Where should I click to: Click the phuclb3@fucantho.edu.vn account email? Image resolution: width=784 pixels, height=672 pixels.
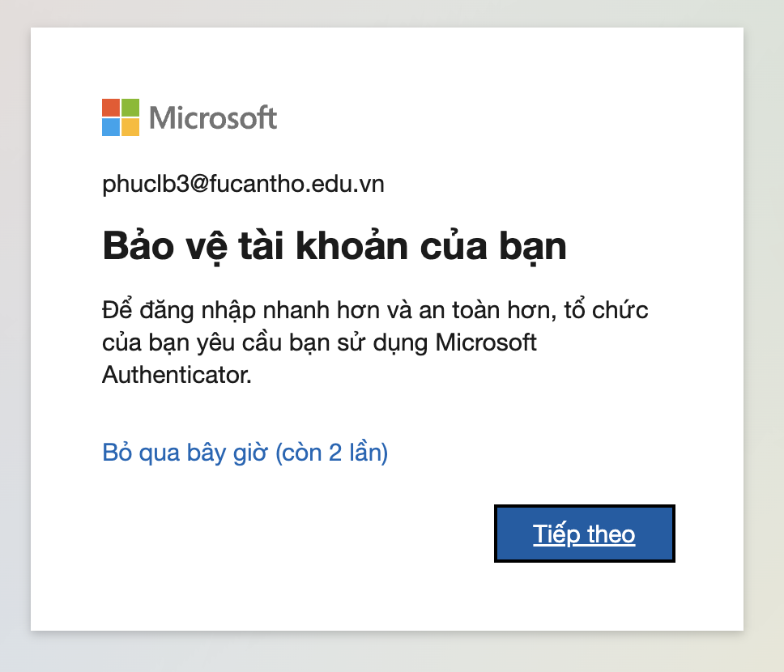pyautogui.click(x=243, y=185)
